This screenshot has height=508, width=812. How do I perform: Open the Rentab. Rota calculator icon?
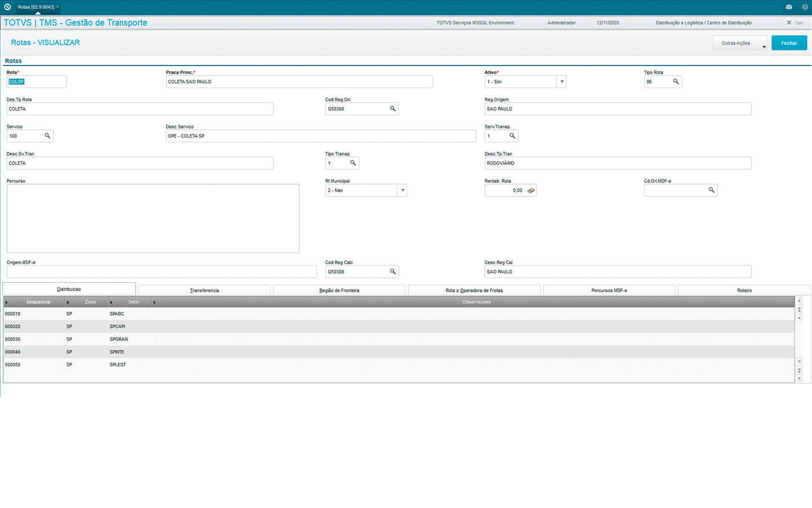[x=531, y=191]
